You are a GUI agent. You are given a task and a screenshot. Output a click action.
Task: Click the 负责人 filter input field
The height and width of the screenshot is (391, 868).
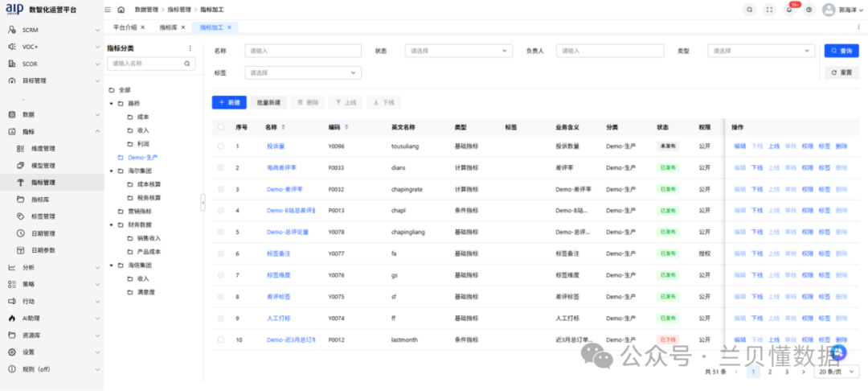(610, 51)
